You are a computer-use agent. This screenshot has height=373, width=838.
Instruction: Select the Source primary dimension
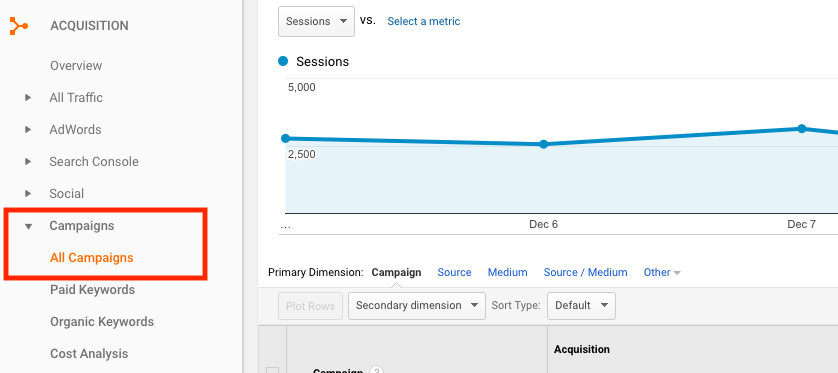(x=454, y=273)
